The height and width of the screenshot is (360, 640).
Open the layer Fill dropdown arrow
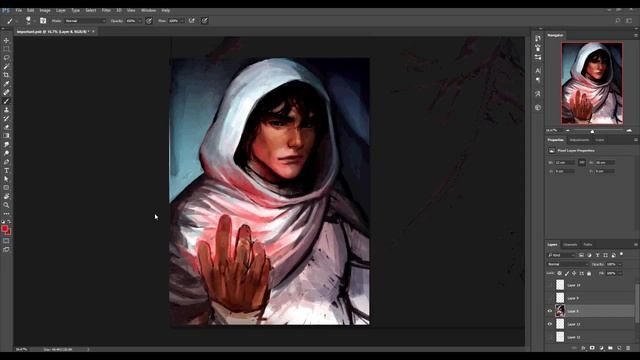coord(620,273)
